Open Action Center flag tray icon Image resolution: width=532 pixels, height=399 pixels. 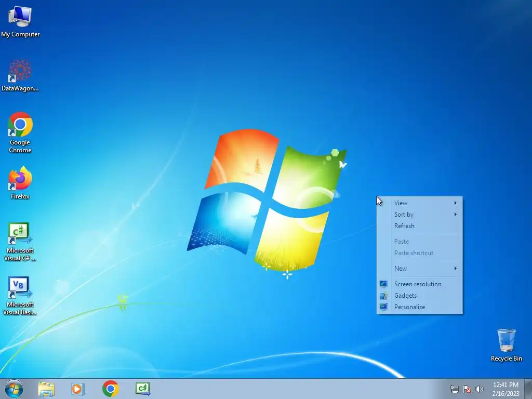pos(467,389)
